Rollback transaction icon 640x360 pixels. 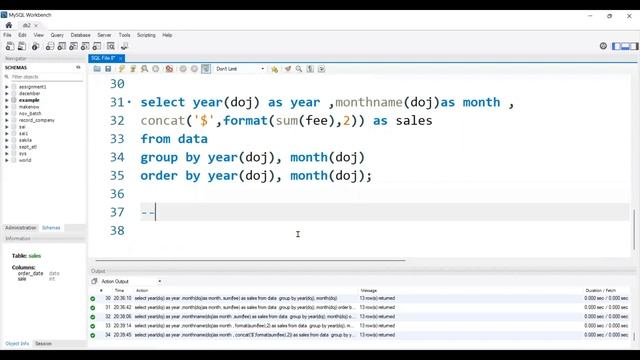pos(194,69)
